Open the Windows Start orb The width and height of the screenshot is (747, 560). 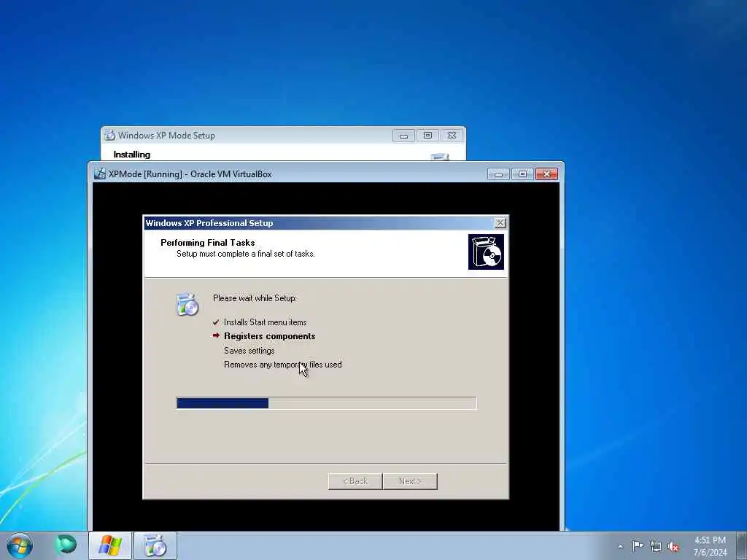coord(20,545)
